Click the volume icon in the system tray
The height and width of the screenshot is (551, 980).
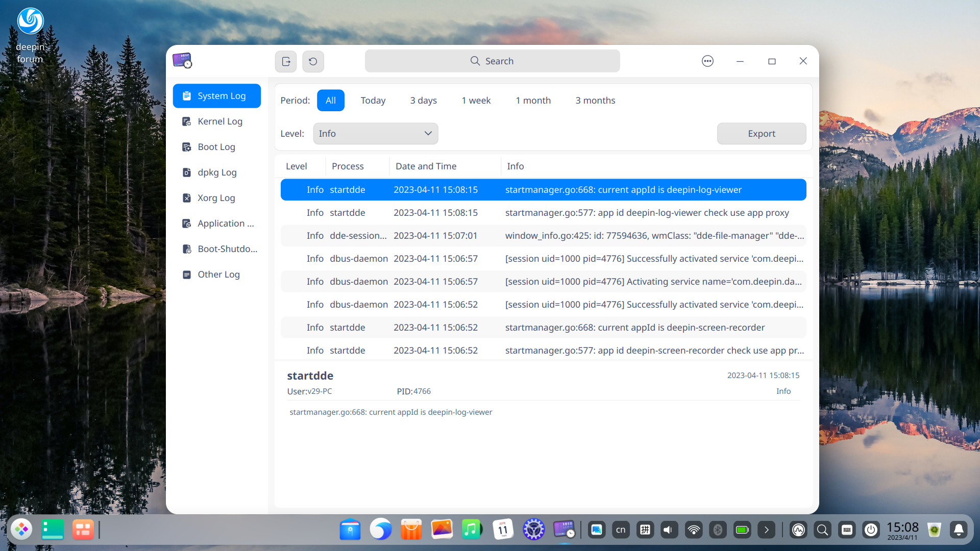tap(669, 530)
